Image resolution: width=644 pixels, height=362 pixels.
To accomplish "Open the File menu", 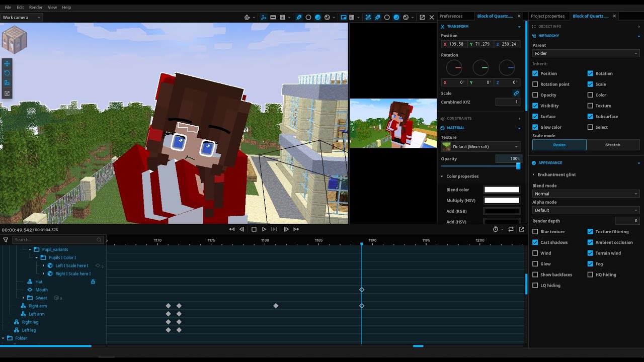I will (x=8, y=8).
